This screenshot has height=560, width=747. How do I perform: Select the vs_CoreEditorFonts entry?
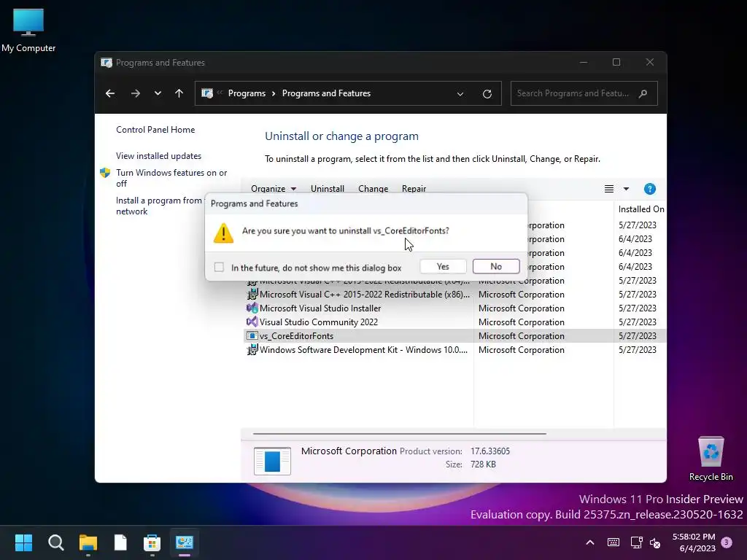[454, 335]
